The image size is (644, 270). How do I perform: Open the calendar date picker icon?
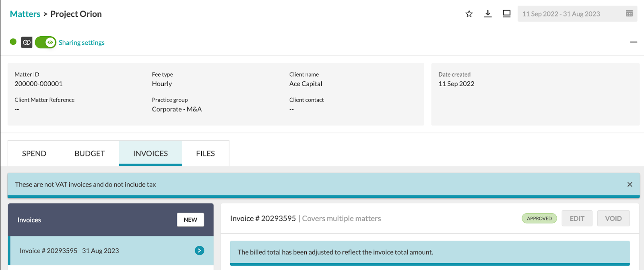630,14
